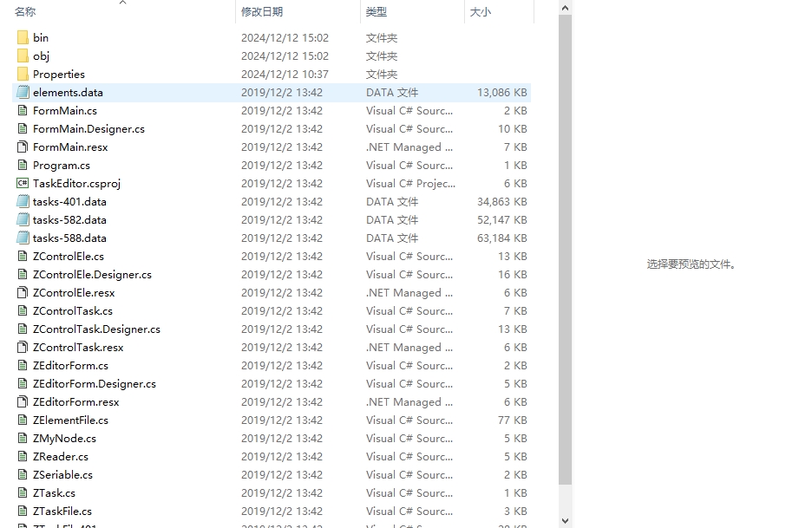Click the 52,147 KB size value
The height and width of the screenshot is (528, 812).
coord(501,219)
